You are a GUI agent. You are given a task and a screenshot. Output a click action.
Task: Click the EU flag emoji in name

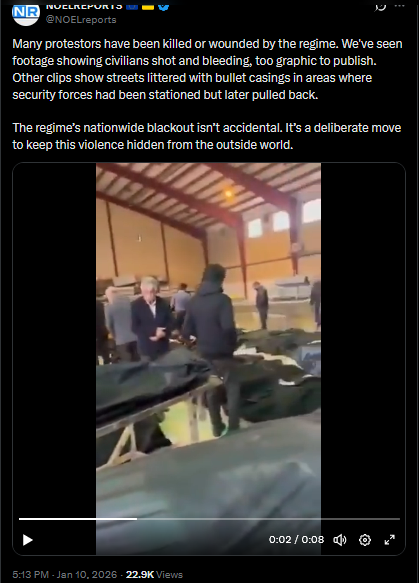[132, 6]
